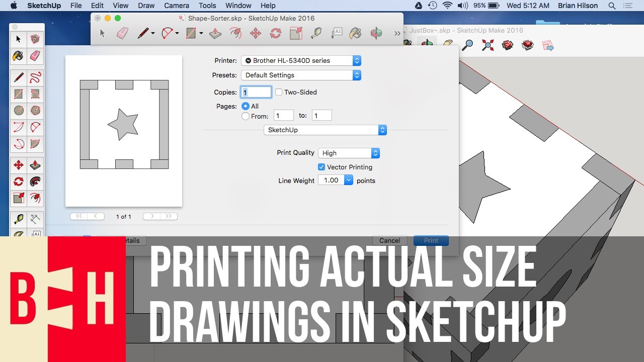The image size is (644, 362).
Task: Open the Tools menu
Action: [x=207, y=6]
